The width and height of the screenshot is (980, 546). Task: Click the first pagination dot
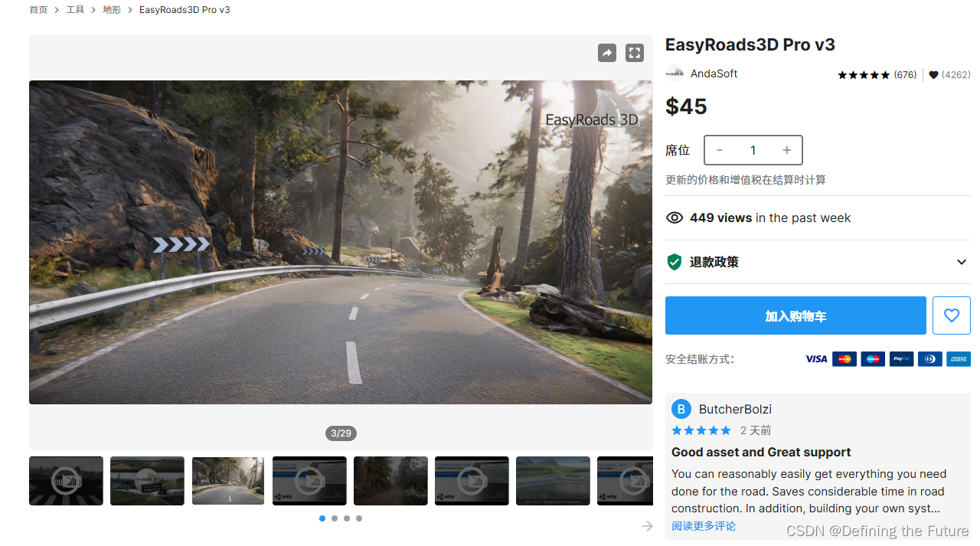coord(322,518)
